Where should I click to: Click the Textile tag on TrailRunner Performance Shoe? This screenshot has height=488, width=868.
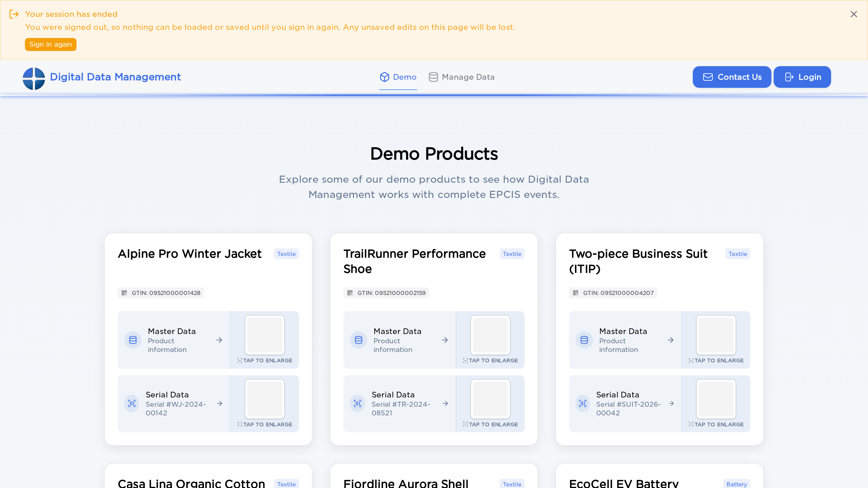click(x=512, y=254)
